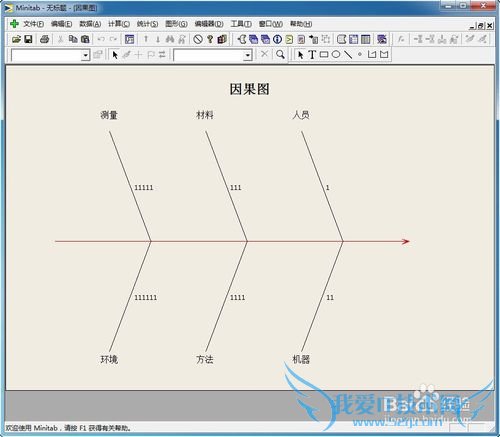The width and height of the screenshot is (500, 437).
Task: Click the green plus icon in menu bar
Action: 14,24
